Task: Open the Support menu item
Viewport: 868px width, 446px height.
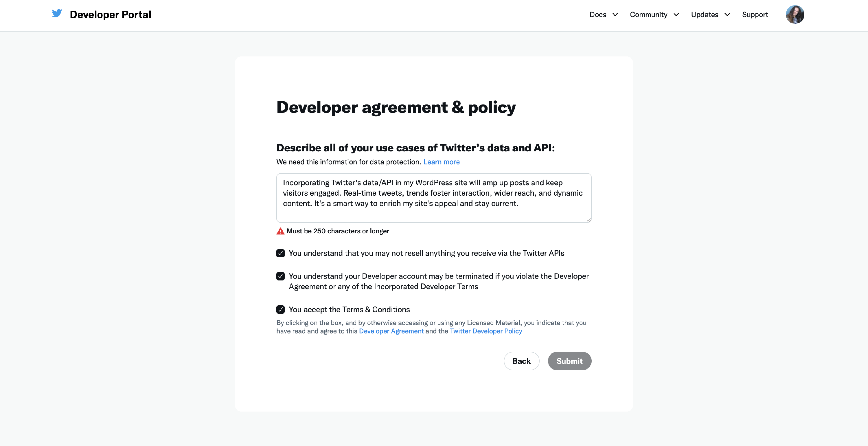Action: 755,14
